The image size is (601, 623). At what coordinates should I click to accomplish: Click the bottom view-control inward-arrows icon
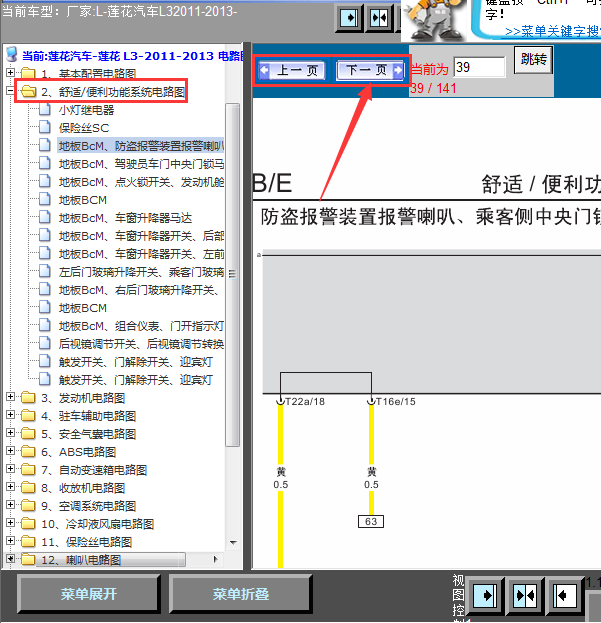coord(525,595)
